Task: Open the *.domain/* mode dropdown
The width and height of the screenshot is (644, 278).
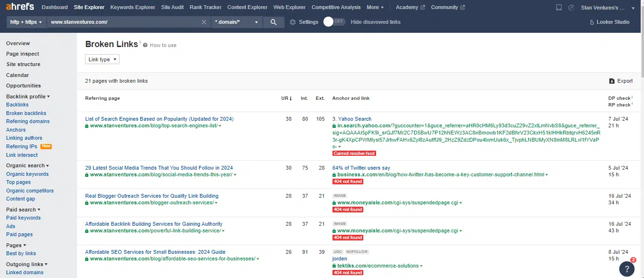Action: [237, 22]
